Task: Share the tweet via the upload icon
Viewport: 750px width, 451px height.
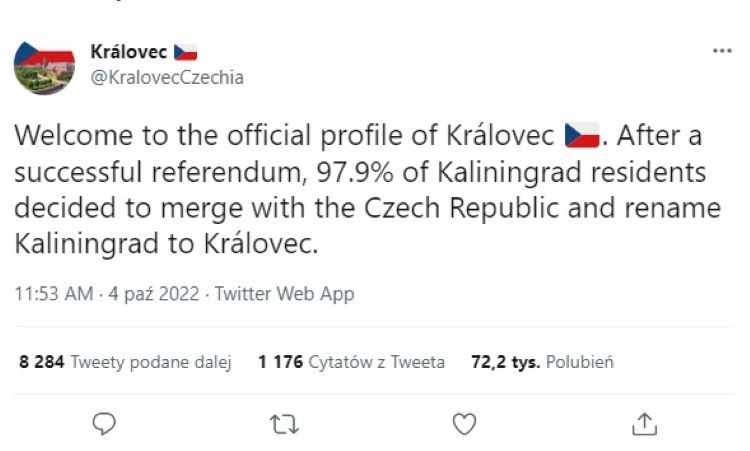Action: pos(643,424)
